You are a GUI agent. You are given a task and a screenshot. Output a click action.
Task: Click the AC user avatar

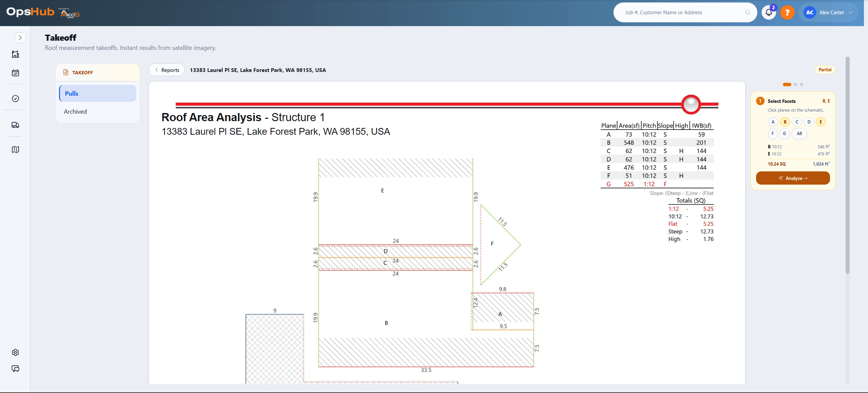(810, 13)
